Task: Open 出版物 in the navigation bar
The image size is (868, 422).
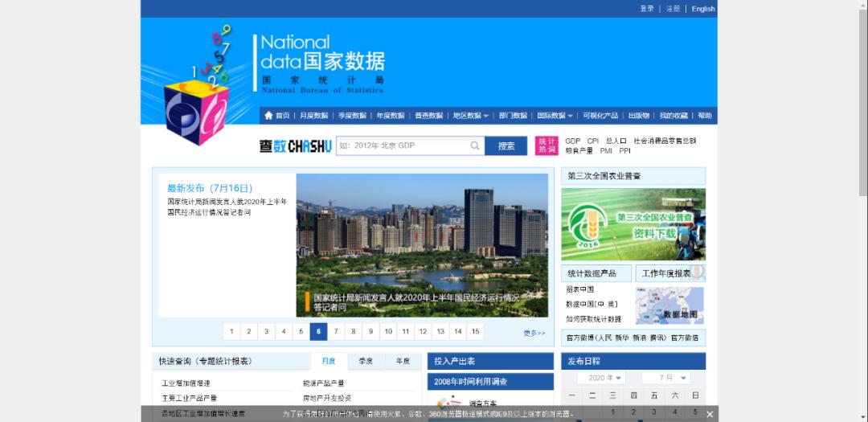Action: click(x=638, y=116)
